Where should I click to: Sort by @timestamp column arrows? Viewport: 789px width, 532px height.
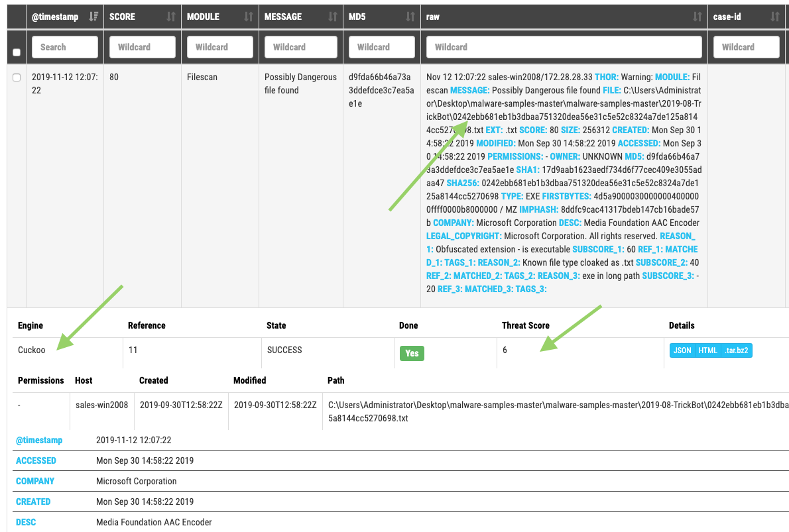(x=93, y=17)
